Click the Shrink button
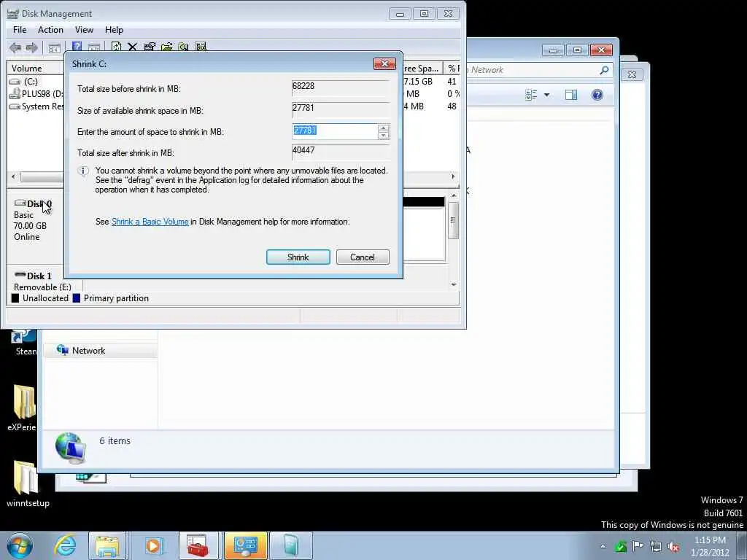 (298, 257)
